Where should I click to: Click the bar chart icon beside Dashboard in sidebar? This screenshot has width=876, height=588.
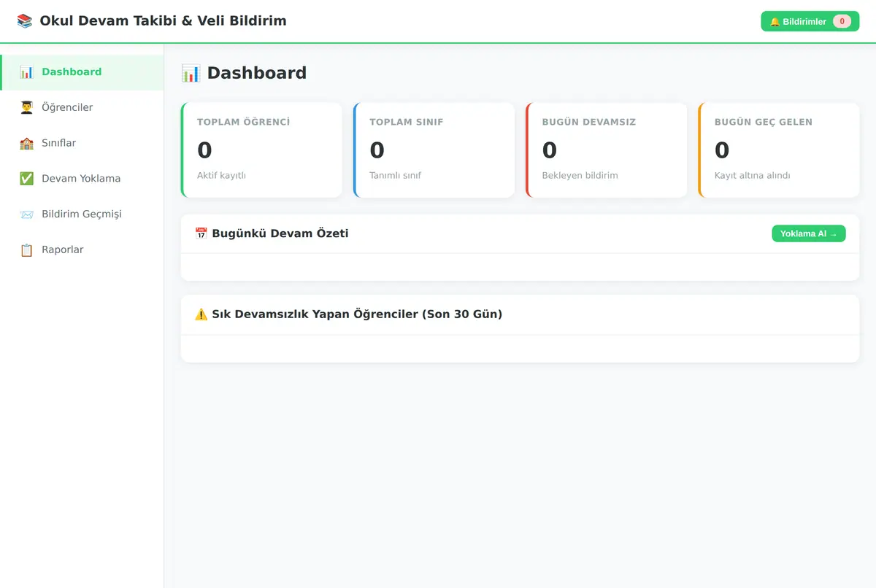pyautogui.click(x=26, y=72)
